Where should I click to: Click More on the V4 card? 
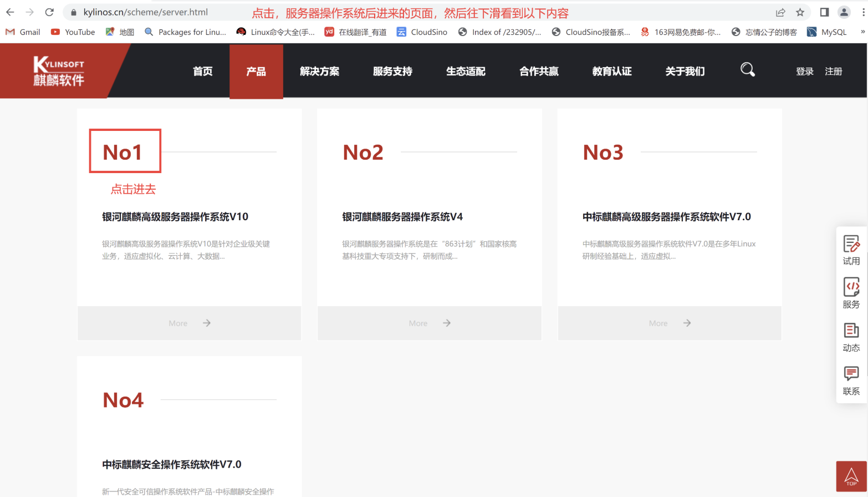(x=418, y=323)
